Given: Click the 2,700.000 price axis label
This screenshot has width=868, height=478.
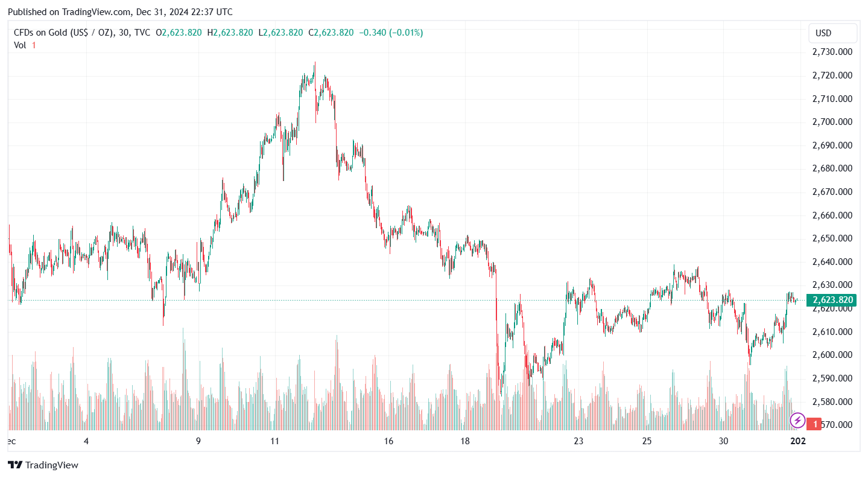Looking at the screenshot, I should pyautogui.click(x=832, y=122).
